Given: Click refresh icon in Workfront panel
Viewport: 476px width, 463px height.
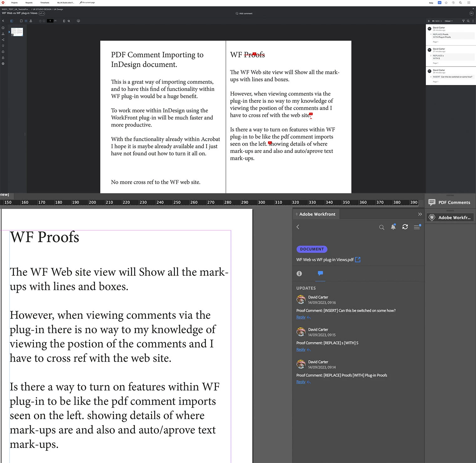Looking at the screenshot, I should pyautogui.click(x=405, y=227).
